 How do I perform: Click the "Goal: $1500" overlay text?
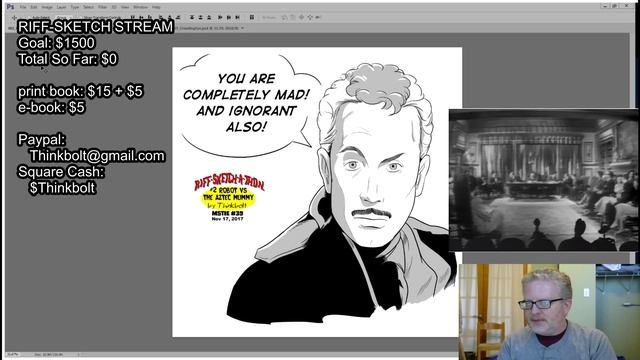(x=56, y=43)
